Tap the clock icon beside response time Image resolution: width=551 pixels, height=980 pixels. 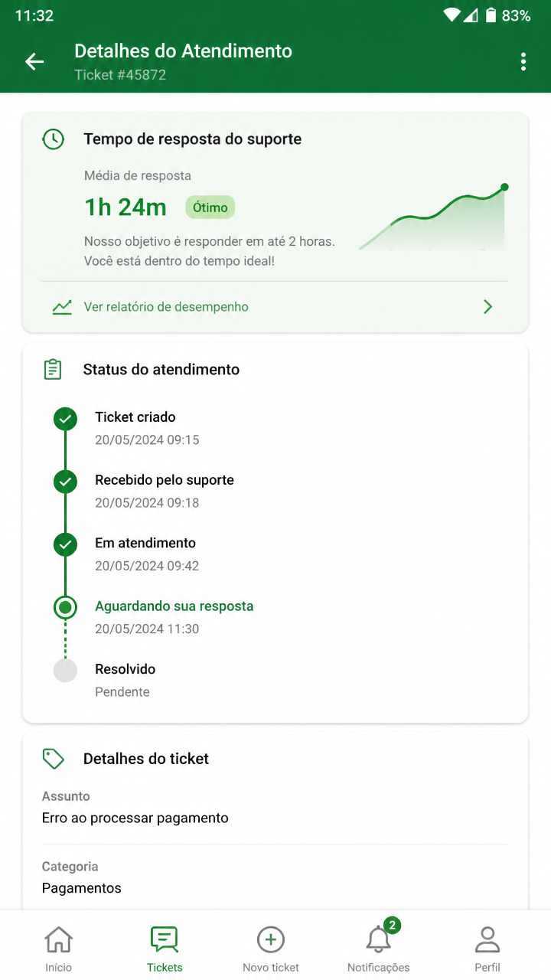pos(53,139)
